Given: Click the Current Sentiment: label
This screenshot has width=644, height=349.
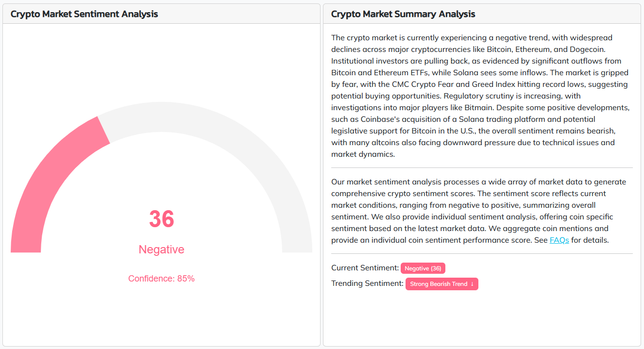Looking at the screenshot, I should pyautogui.click(x=365, y=268).
